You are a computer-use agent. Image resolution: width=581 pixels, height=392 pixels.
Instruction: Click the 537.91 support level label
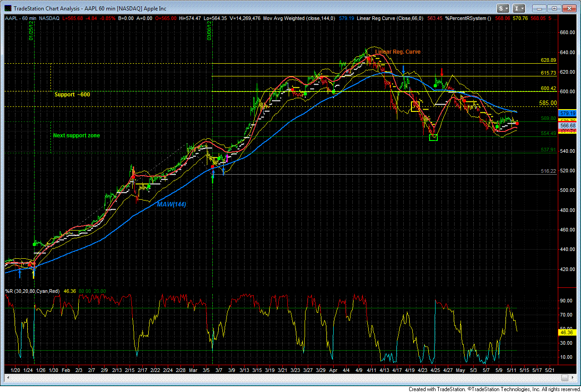pyautogui.click(x=548, y=150)
